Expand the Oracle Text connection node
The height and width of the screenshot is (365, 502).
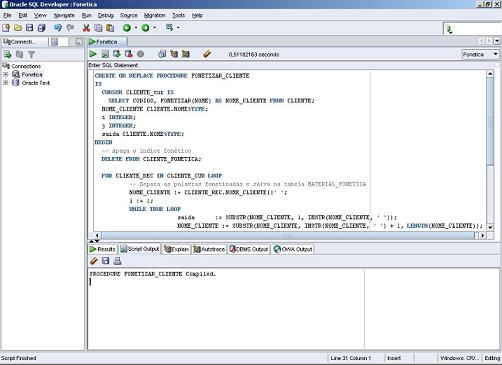pyautogui.click(x=6, y=83)
